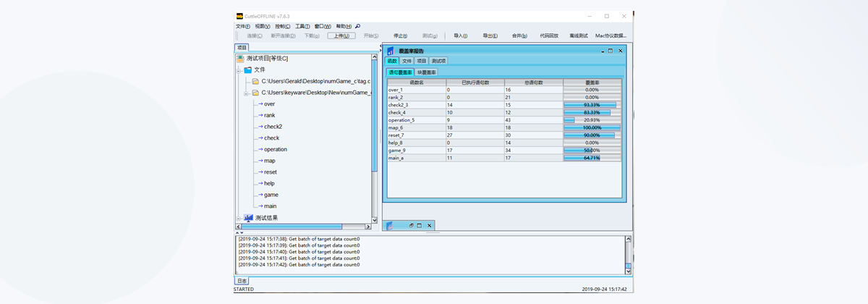Click the 测试项目[等级C] project icon
The image size is (868, 304).
[240, 59]
